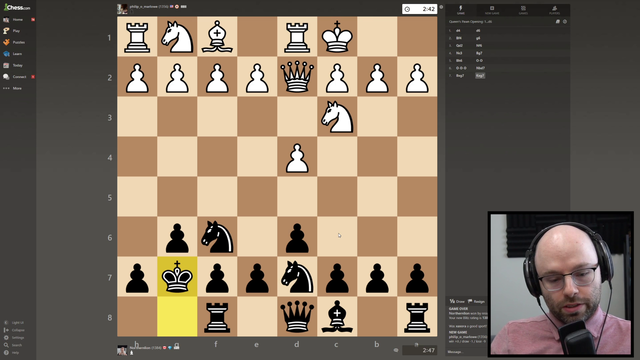Click the streamer webcam overlay
The height and width of the screenshot is (360, 640).
point(561,284)
